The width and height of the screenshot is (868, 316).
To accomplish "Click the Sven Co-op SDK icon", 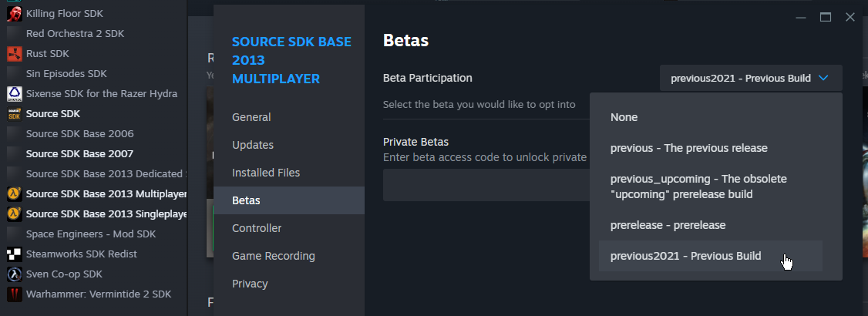I will (x=15, y=274).
